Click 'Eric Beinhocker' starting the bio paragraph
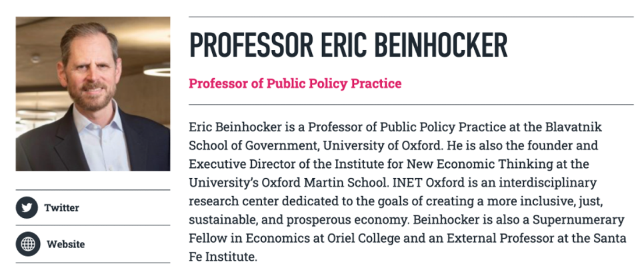Image resolution: width=644 pixels, height=278 pixels. click(235, 127)
